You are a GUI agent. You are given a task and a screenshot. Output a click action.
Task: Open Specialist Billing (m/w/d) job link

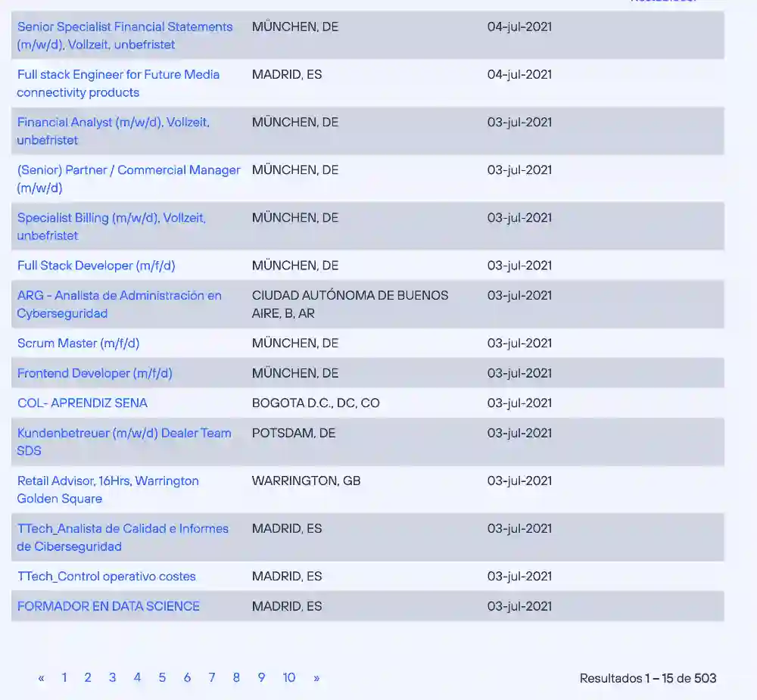[x=111, y=226]
